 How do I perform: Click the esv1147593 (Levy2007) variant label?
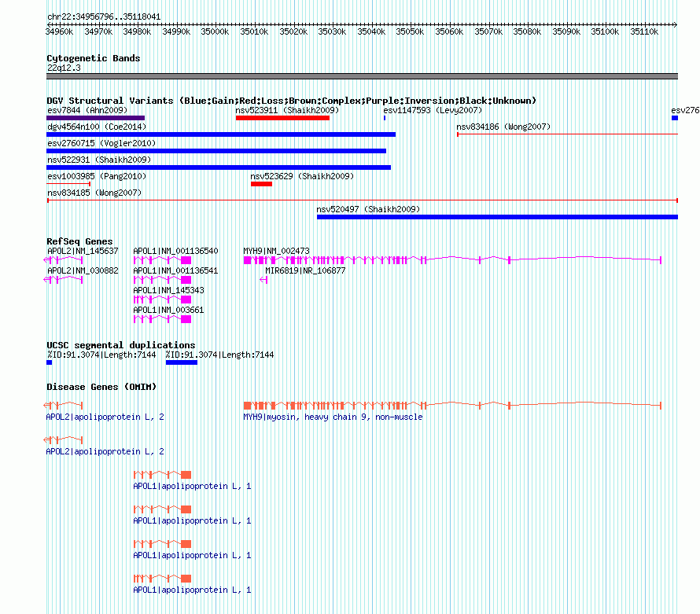(x=433, y=110)
